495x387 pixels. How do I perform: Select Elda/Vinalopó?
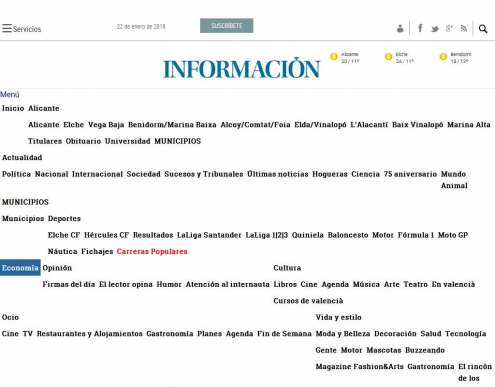coord(320,125)
